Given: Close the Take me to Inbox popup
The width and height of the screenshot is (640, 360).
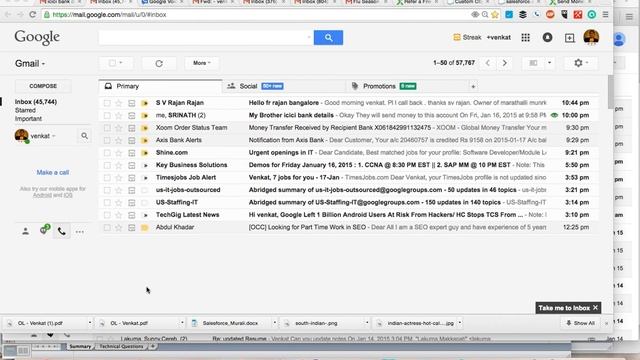Looking at the screenshot, I should (x=596, y=308).
